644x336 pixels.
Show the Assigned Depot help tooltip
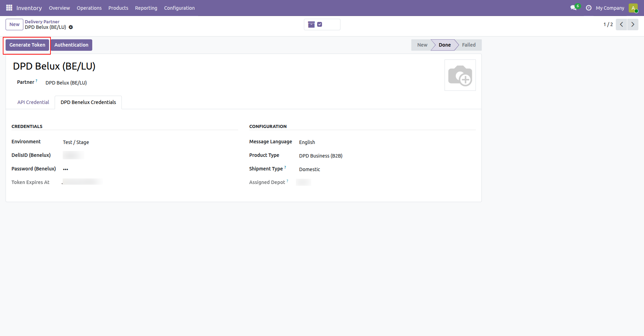[x=287, y=181]
